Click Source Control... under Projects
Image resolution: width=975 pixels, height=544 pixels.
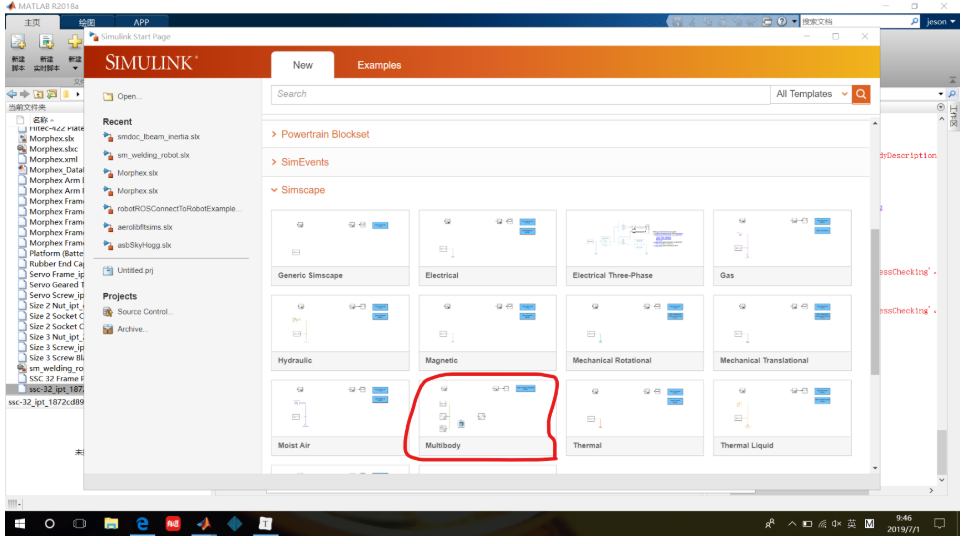[138, 311]
